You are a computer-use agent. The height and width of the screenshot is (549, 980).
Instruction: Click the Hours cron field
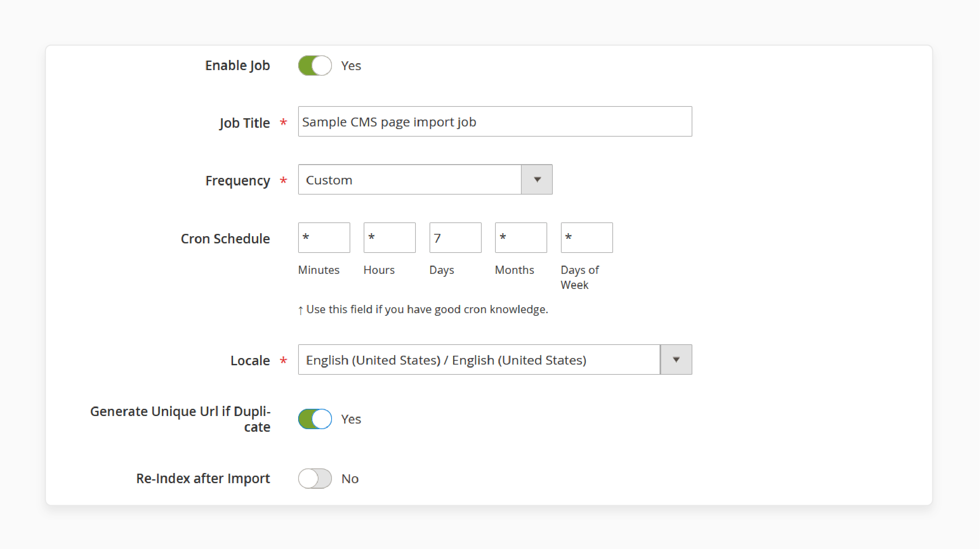pos(390,237)
